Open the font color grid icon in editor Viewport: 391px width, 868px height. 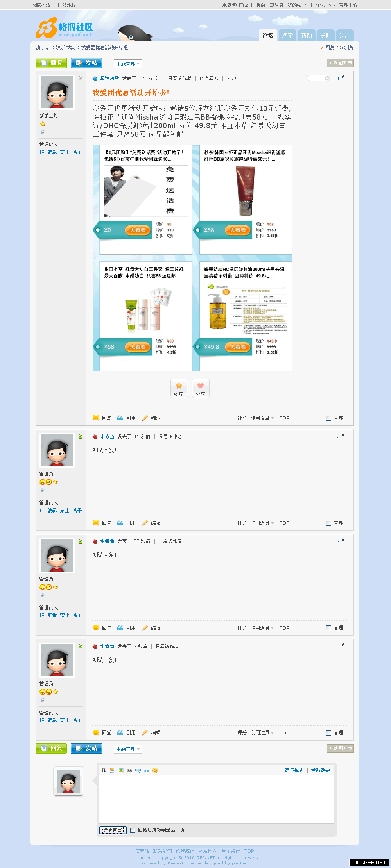point(112,770)
